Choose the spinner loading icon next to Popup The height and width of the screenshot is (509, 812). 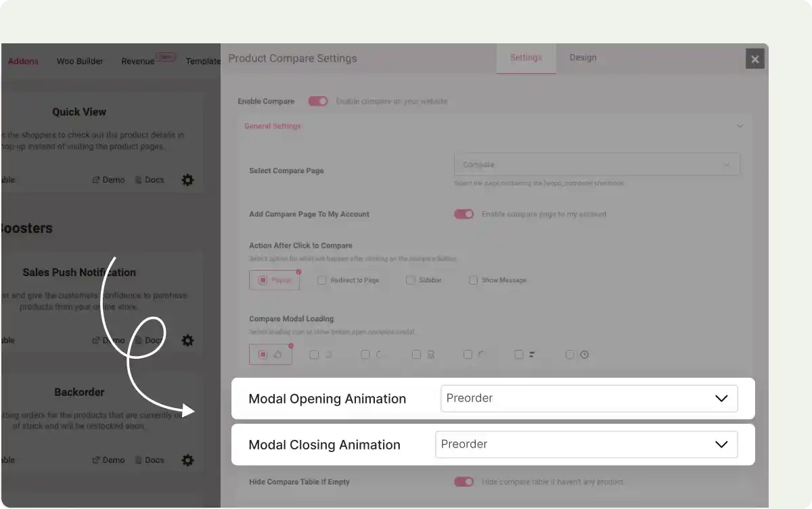click(x=271, y=354)
